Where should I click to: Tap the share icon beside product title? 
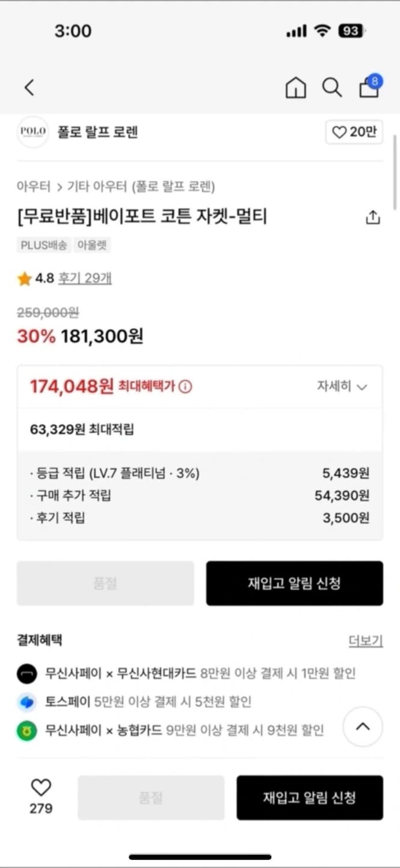373,218
